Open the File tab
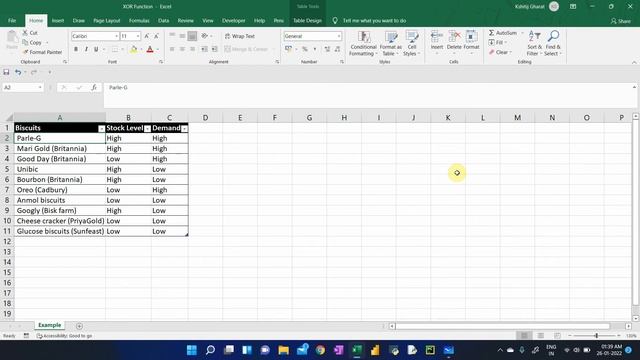 [12, 20]
